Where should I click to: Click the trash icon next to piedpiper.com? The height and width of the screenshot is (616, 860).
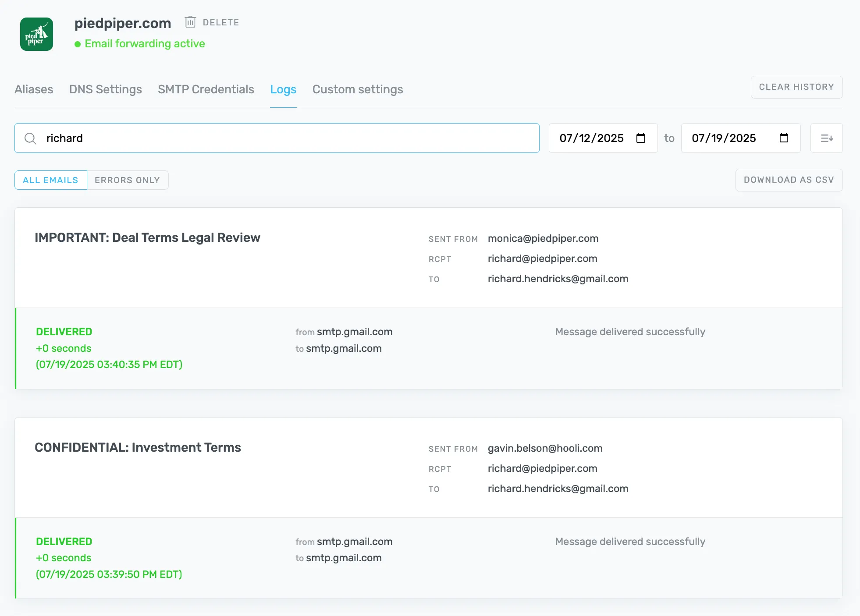coord(191,22)
